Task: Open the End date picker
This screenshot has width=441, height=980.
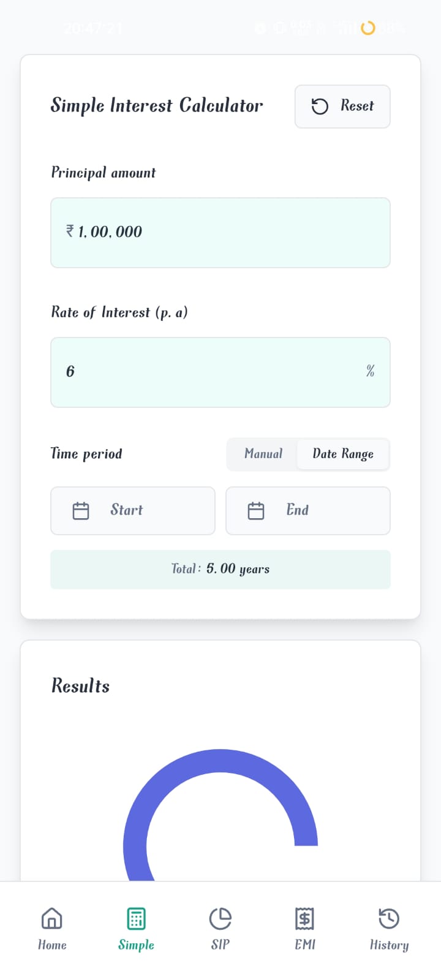Action: pos(308,510)
